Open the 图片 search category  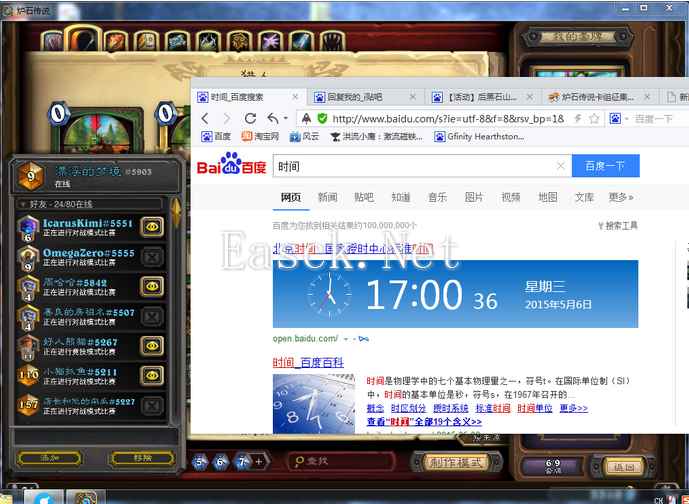tap(474, 198)
